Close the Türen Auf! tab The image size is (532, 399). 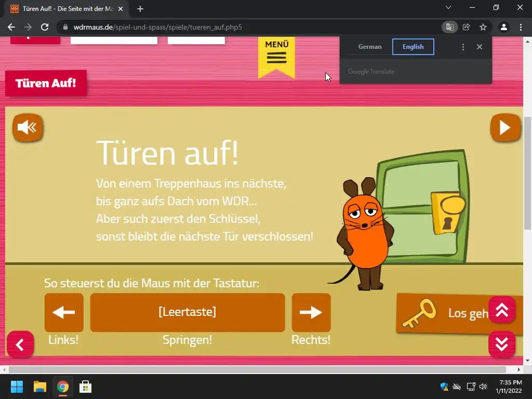(121, 9)
